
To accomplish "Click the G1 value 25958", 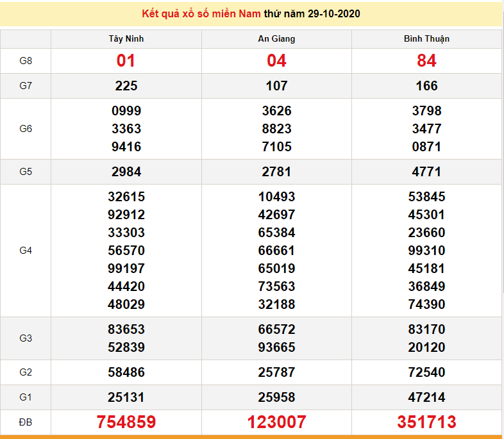I will pyautogui.click(x=276, y=397).
